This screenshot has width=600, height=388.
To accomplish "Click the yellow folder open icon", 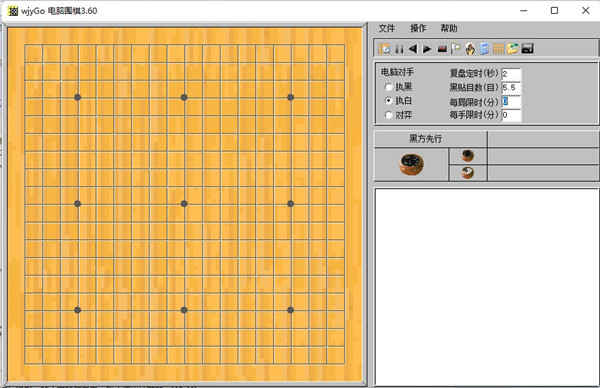I will (x=513, y=49).
